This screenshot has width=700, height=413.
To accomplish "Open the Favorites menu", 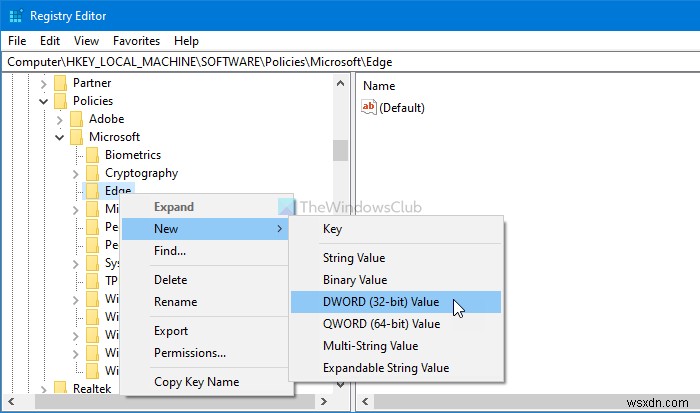I will [x=136, y=41].
